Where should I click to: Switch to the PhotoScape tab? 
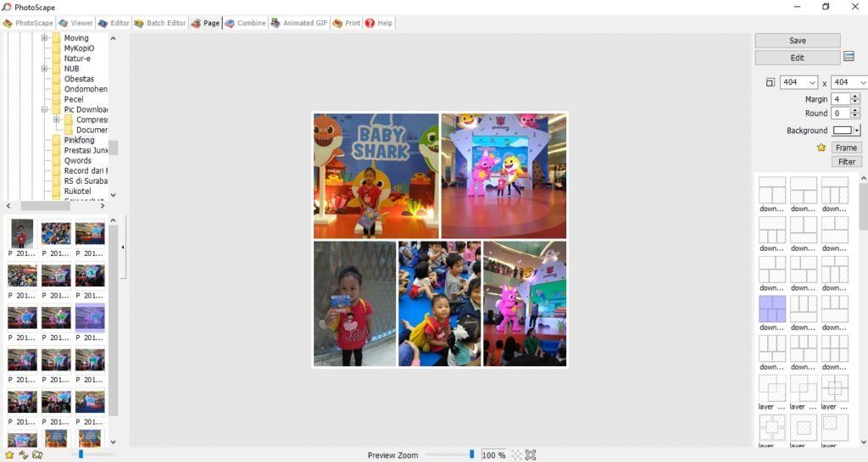click(28, 23)
